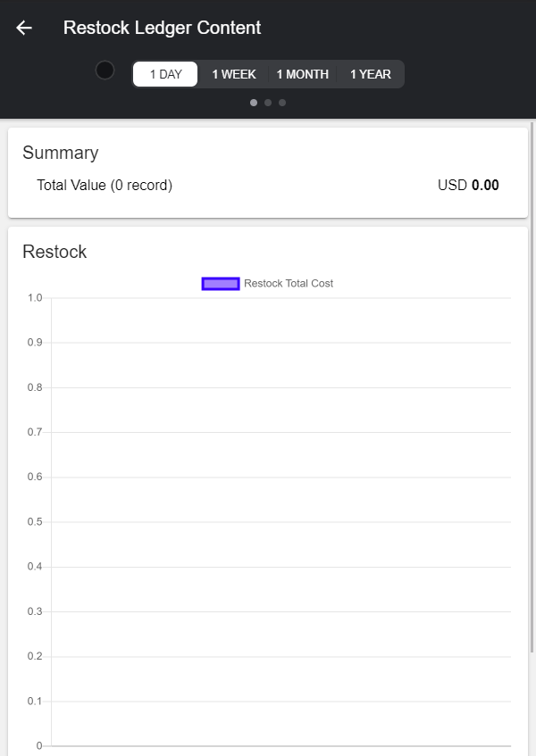Toggle the Restock Total Cost legend swatch
The width and height of the screenshot is (536, 756).
tap(221, 284)
